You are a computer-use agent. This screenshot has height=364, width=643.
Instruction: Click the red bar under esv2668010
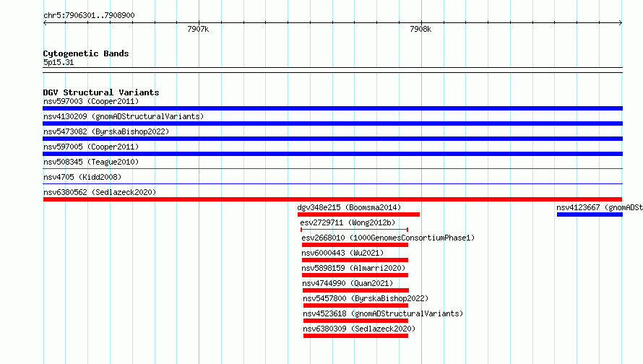point(355,245)
